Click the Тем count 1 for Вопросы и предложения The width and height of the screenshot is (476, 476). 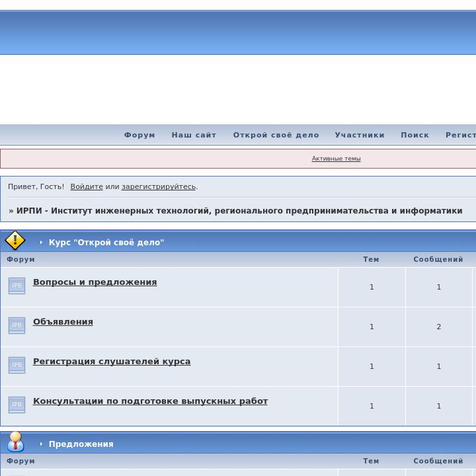(372, 287)
